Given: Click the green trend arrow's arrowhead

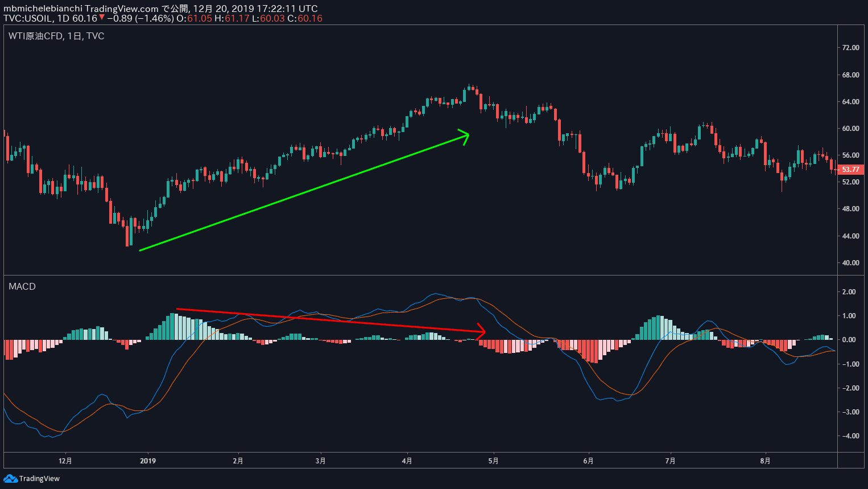Looking at the screenshot, I should 466,135.
